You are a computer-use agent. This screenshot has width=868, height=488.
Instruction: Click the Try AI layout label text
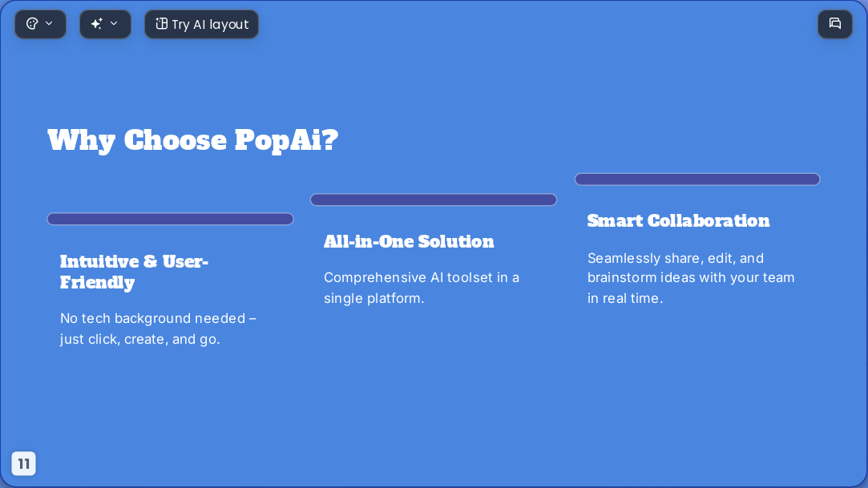210,24
